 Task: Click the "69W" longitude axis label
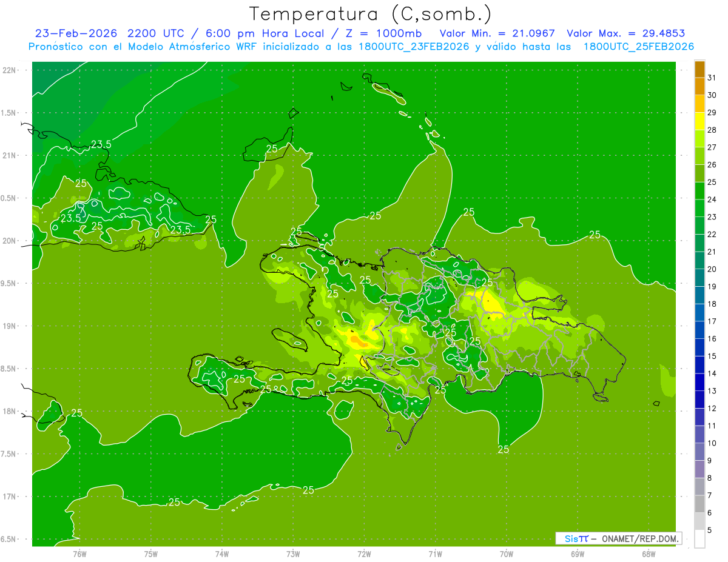pos(578,554)
